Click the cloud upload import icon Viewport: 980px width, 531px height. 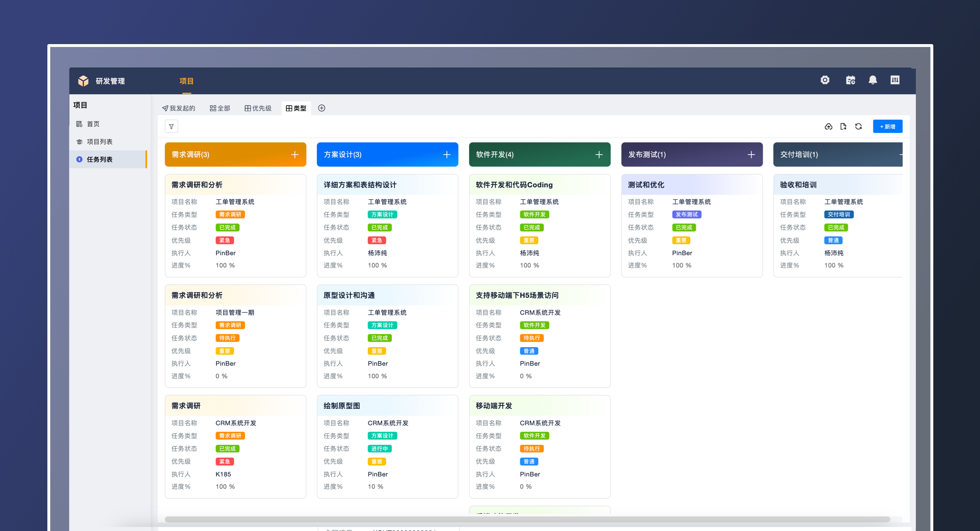829,127
